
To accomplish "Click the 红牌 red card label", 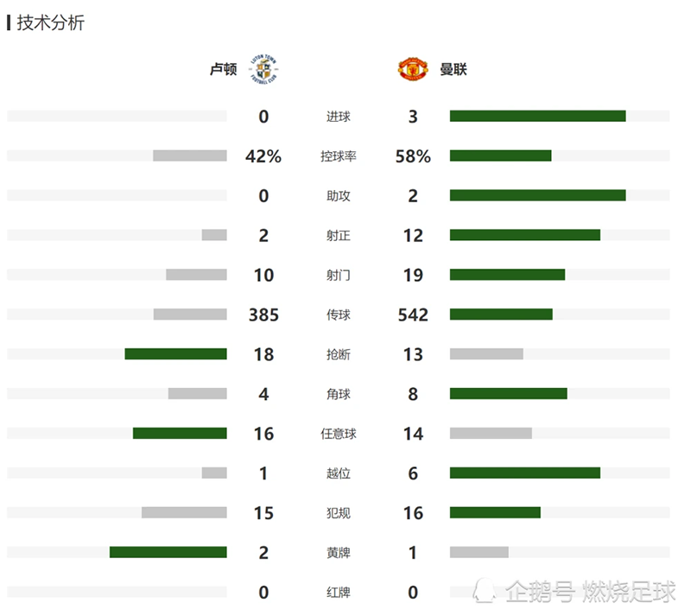I will pos(338,592).
